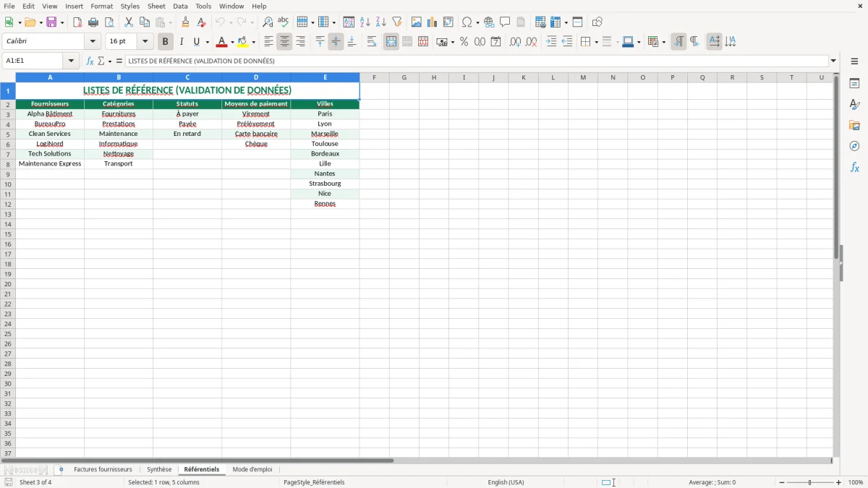Open the Styles menu

[130, 6]
